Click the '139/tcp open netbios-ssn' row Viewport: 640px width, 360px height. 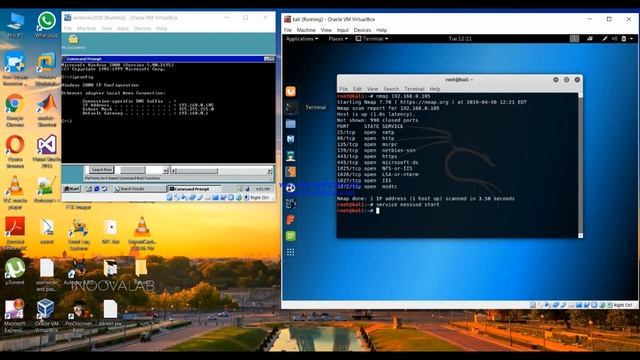376,150
